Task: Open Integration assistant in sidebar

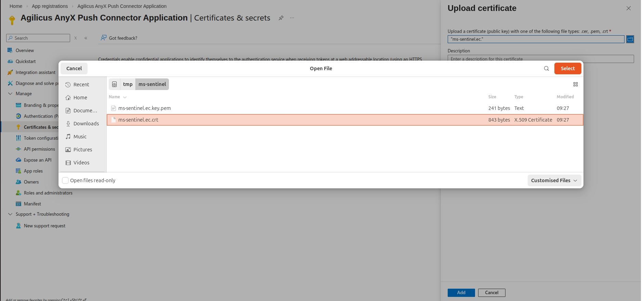Action: (x=36, y=72)
